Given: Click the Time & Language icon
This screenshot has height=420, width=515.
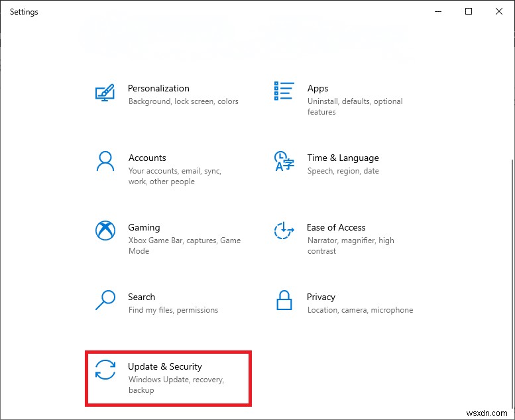Looking at the screenshot, I should coord(284,161).
